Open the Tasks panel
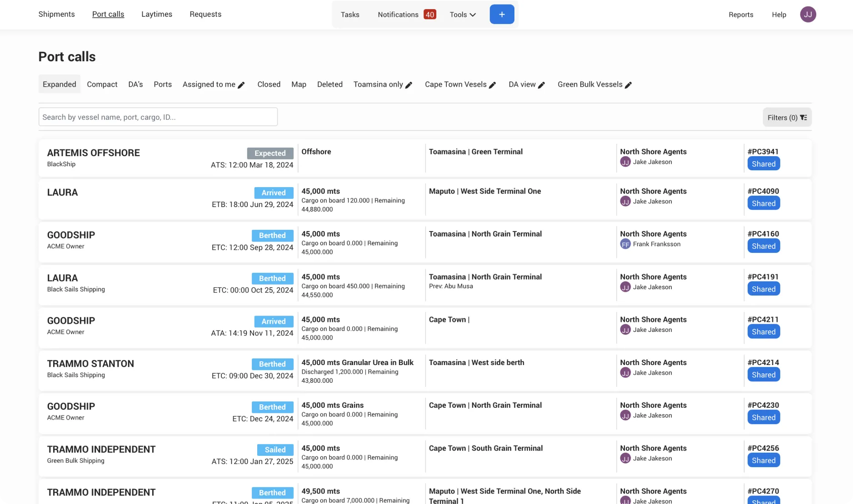The height and width of the screenshot is (504, 853). (x=350, y=15)
